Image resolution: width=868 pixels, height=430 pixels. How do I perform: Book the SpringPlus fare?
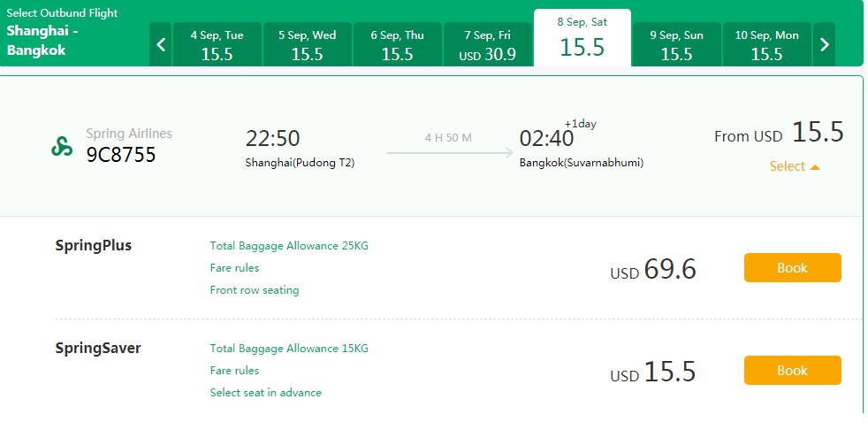click(793, 267)
